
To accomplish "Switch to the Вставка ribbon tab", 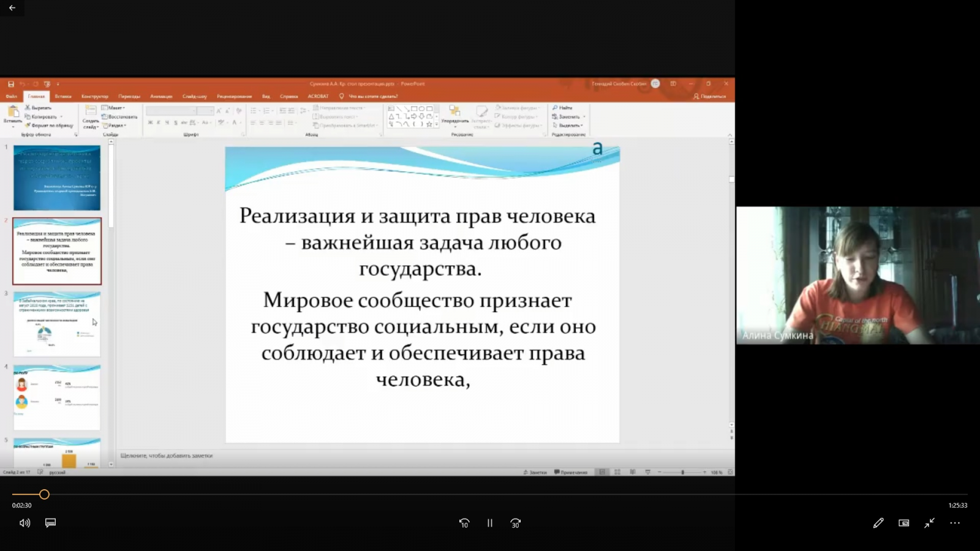I will [x=63, y=96].
